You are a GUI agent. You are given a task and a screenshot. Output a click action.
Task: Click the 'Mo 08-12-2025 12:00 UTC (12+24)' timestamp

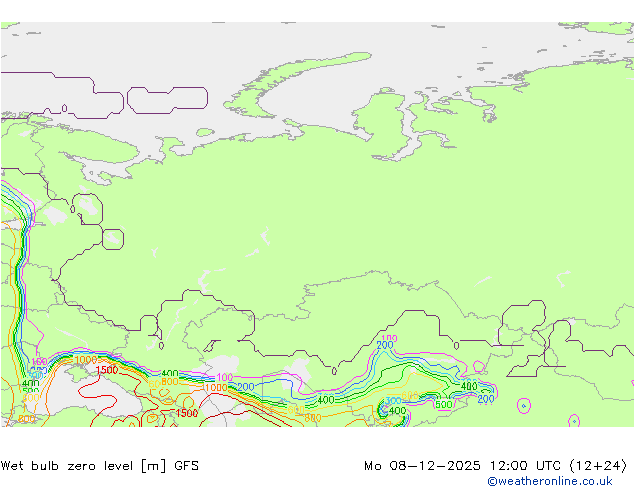pyautogui.click(x=496, y=466)
